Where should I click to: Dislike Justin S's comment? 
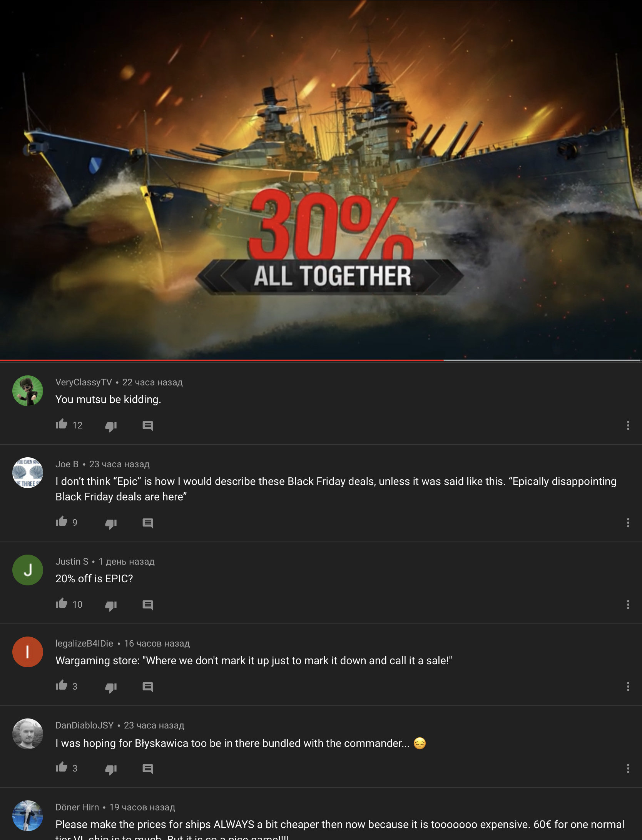(x=111, y=605)
